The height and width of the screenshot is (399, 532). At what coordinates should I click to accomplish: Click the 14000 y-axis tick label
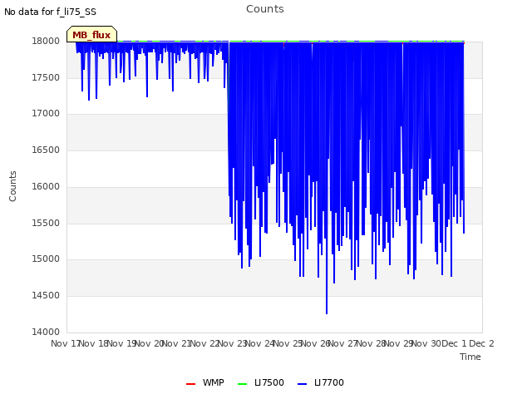pyautogui.click(x=46, y=332)
